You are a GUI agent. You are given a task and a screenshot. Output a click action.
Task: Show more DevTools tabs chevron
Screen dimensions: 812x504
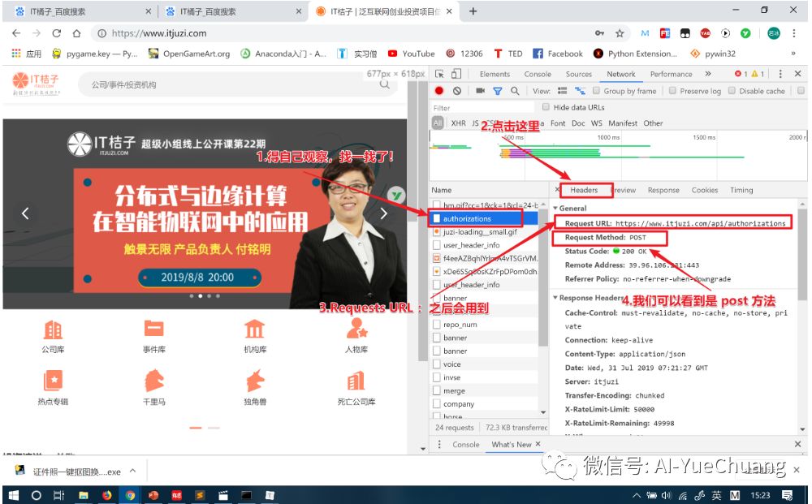click(x=708, y=74)
